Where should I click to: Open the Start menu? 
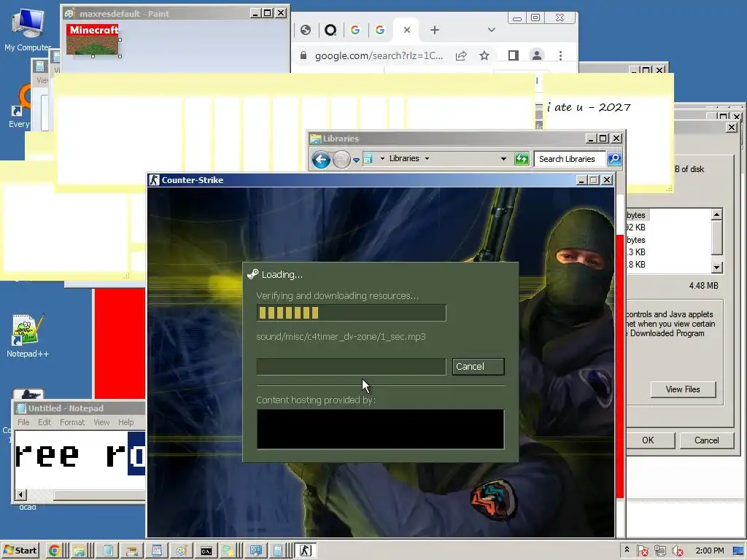[x=20, y=551]
